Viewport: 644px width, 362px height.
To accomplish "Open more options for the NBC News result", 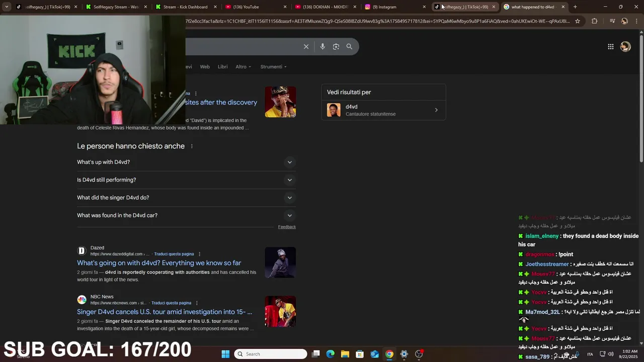I will coord(197,303).
